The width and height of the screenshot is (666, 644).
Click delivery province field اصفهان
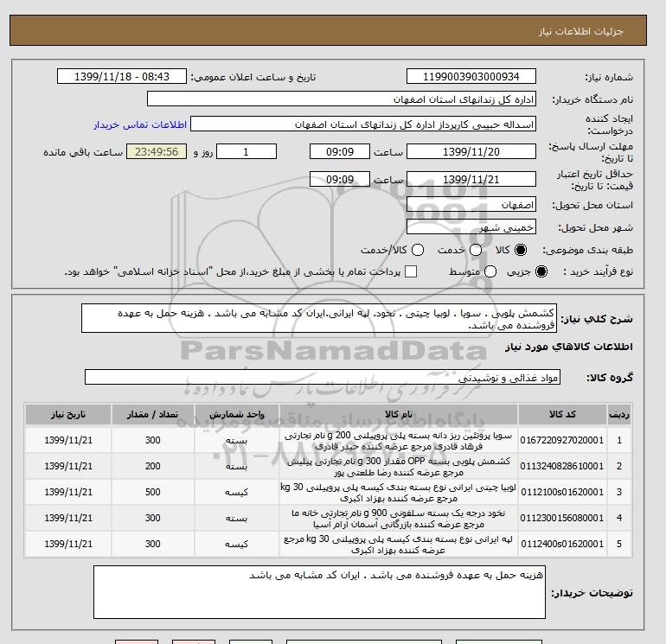click(x=471, y=205)
